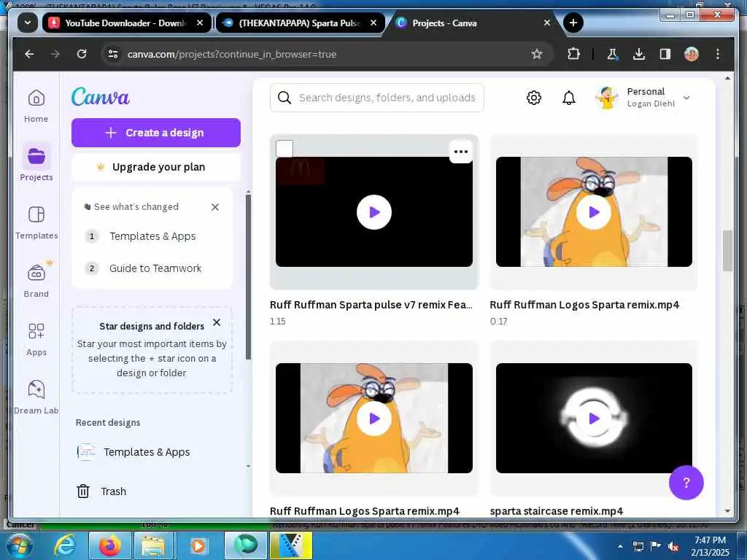Image resolution: width=747 pixels, height=560 pixels.
Task: Show hidden system tray icons
Action: pyautogui.click(x=620, y=546)
